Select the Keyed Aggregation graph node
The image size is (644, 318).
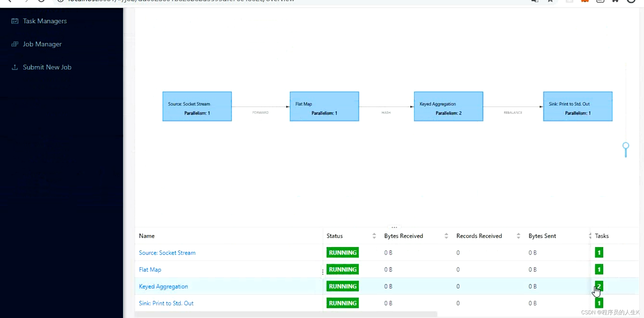point(448,106)
